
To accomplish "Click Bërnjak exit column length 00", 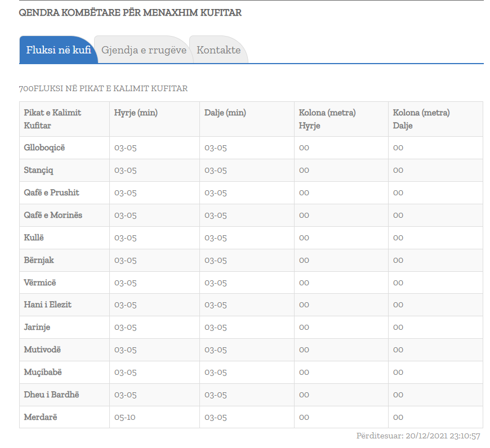I will coord(398,260).
